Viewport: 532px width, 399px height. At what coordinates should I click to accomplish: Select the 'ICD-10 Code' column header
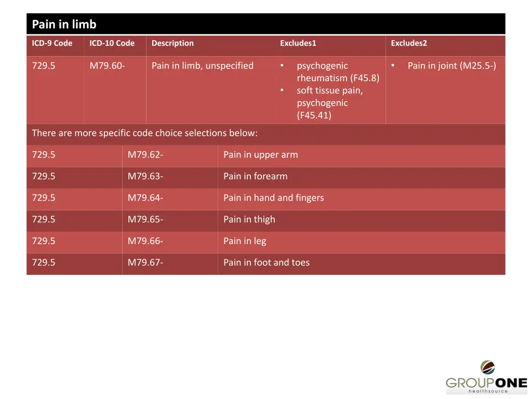pyautogui.click(x=112, y=43)
